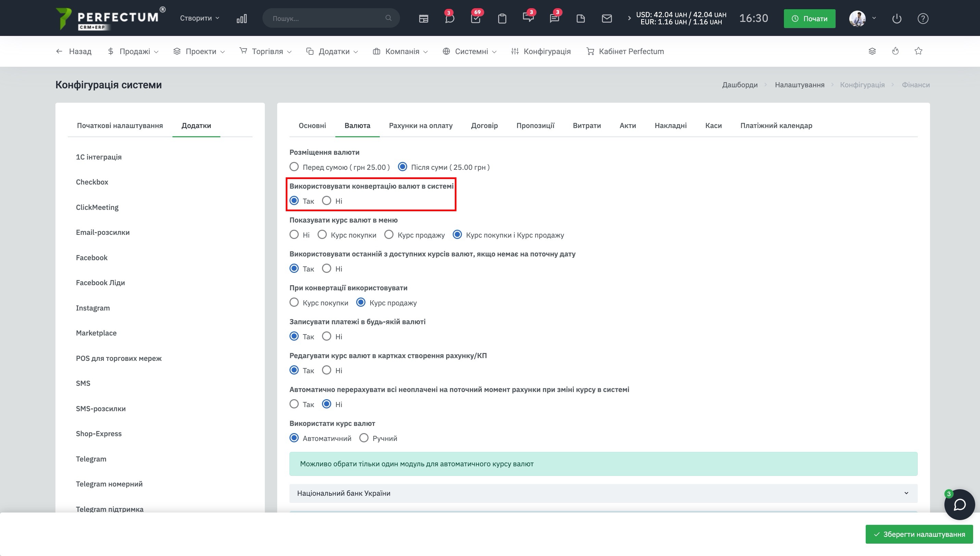Expand the 'Створити' dropdown

(x=199, y=18)
